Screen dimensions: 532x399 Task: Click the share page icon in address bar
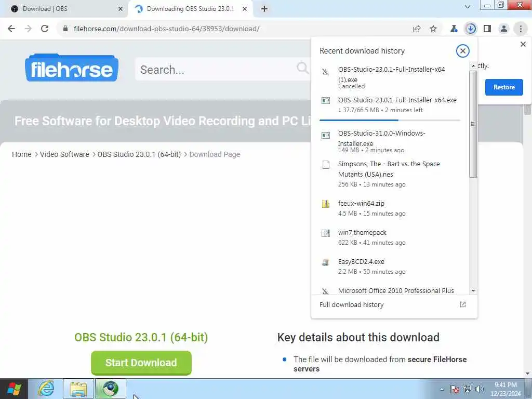click(x=417, y=29)
